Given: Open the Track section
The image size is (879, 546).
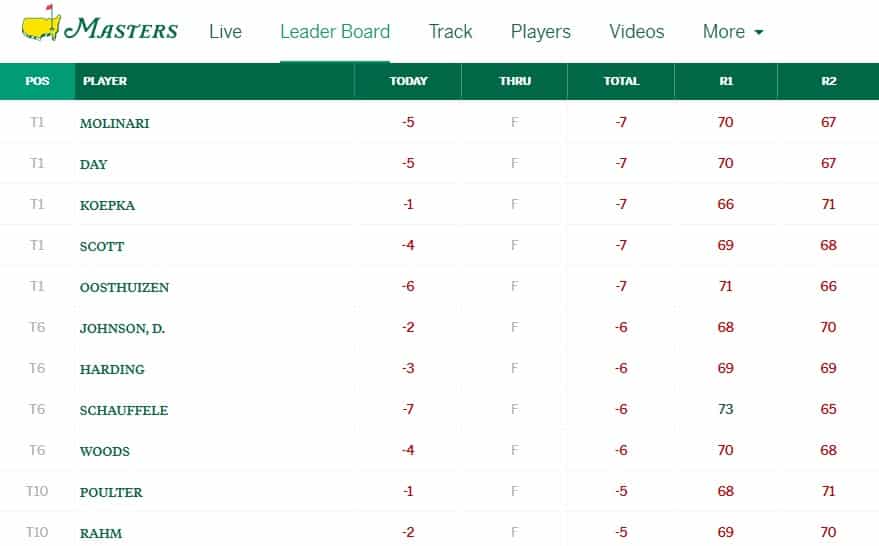Looking at the screenshot, I should 450,31.
